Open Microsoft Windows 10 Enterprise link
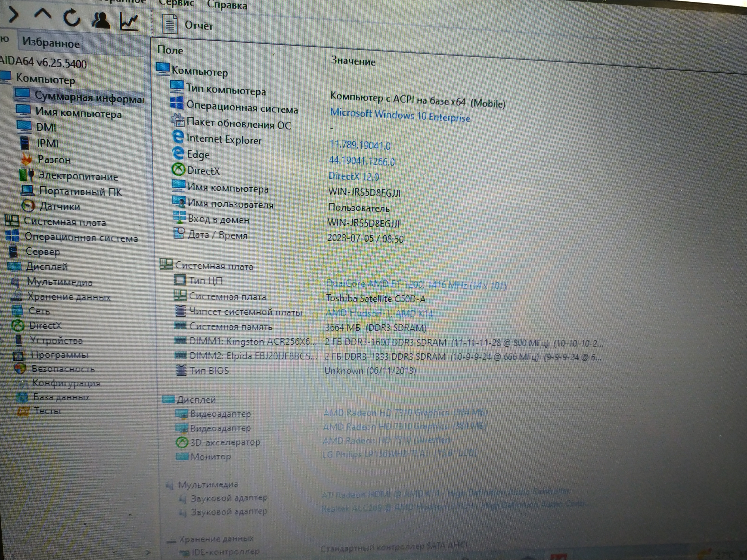747x560 pixels. (400, 115)
